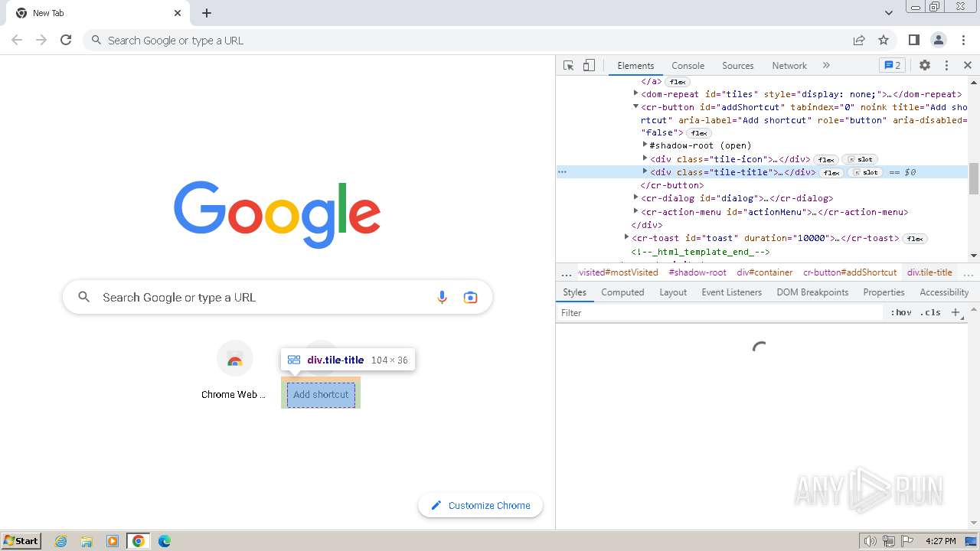This screenshot has width=980, height=551.
Task: Expand the dom-repeat tiles node
Action: [635, 93]
